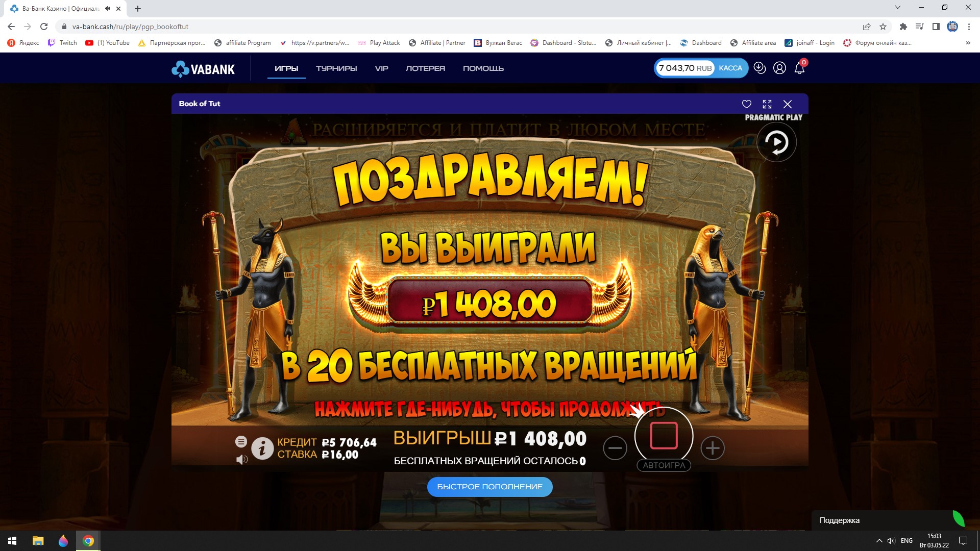Screen dimensions: 980x551
Task: Decrease the bet with minus button
Action: [x=615, y=448]
